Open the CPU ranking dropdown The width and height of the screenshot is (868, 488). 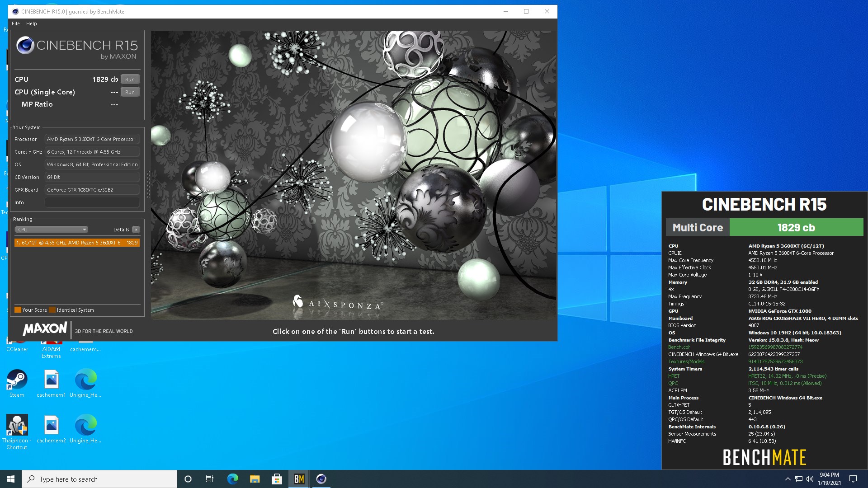pos(52,230)
